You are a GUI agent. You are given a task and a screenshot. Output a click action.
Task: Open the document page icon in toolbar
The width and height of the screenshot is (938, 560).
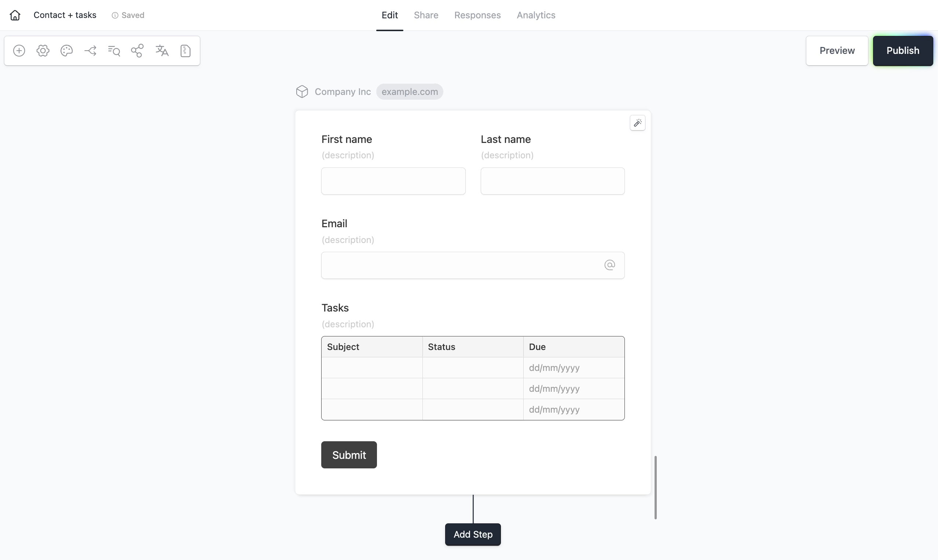click(185, 51)
